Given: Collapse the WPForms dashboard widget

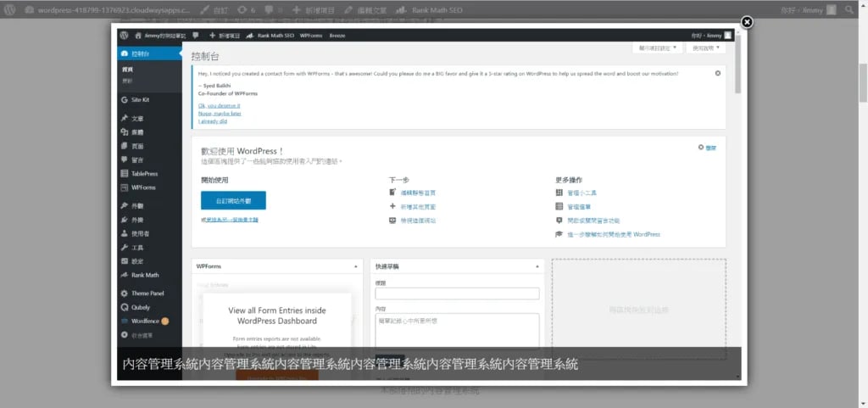Looking at the screenshot, I should (355, 266).
